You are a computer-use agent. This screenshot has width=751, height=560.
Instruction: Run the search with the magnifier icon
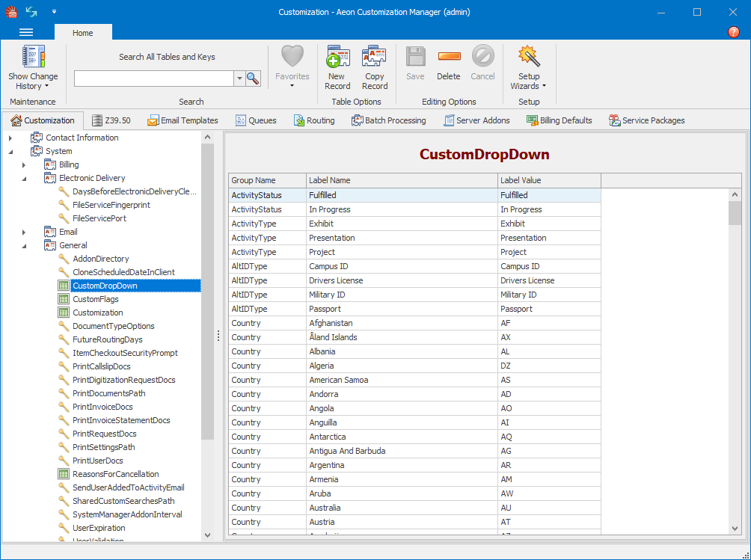point(252,78)
